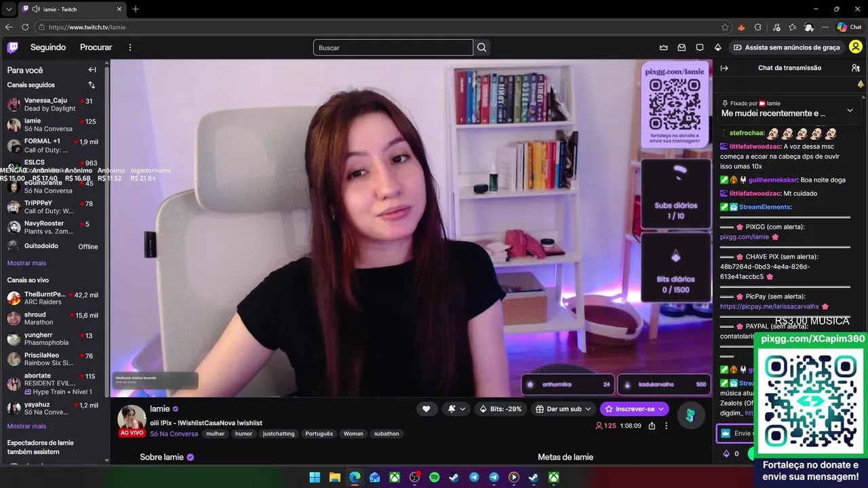The image size is (868, 488).
Task: Open the shroud Marathon channel
Action: click(x=52, y=319)
